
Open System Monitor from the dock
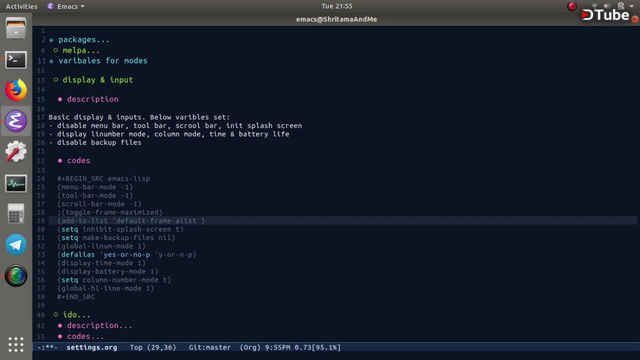click(16, 184)
